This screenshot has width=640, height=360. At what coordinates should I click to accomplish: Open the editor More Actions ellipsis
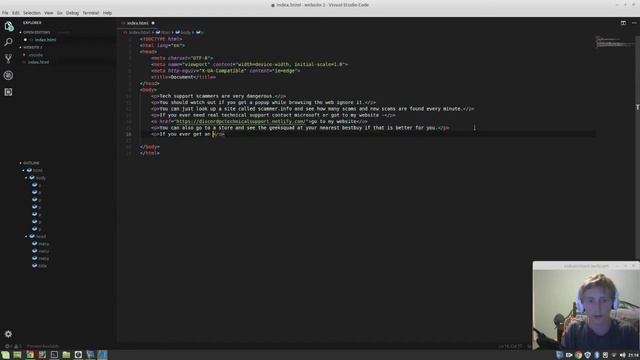(634, 23)
